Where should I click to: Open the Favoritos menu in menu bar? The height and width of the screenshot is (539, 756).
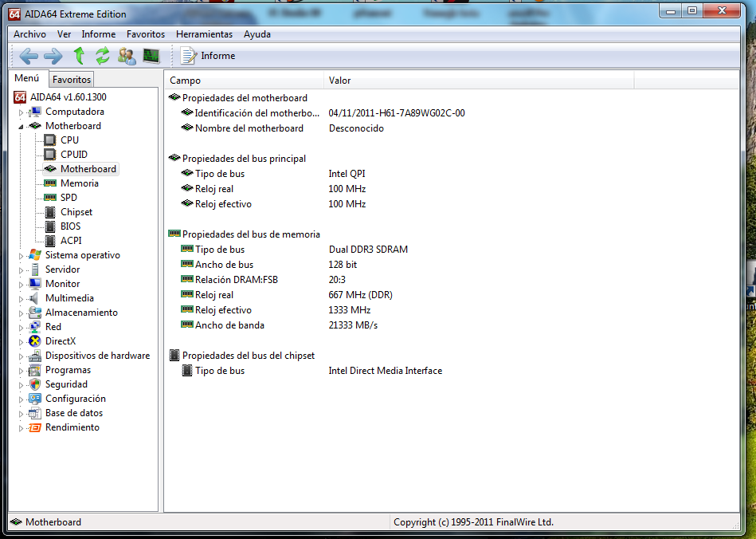coord(146,34)
